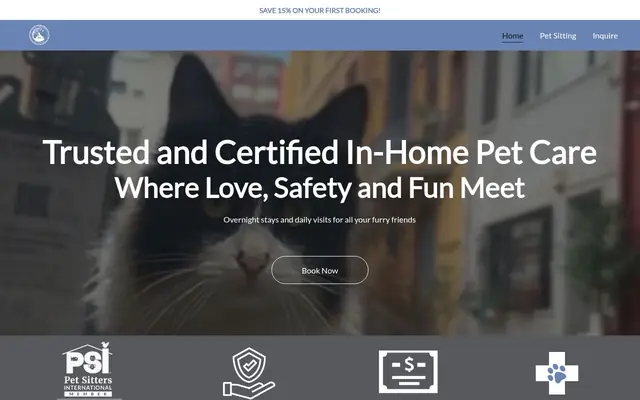
Task: Click the overnight stays and daily visits subtitle
Action: 320,220
